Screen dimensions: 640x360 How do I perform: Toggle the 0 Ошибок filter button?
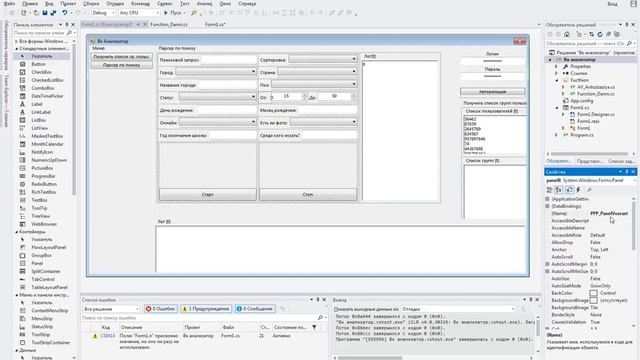(x=161, y=309)
